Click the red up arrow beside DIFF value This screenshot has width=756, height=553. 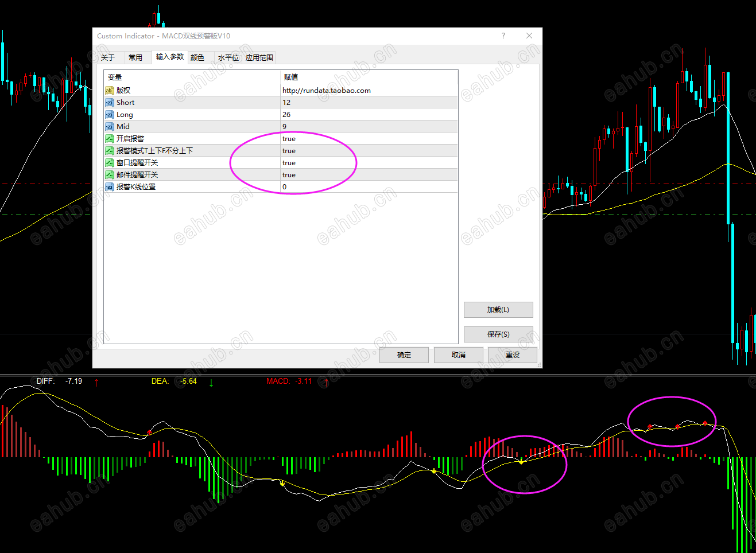coord(96,382)
